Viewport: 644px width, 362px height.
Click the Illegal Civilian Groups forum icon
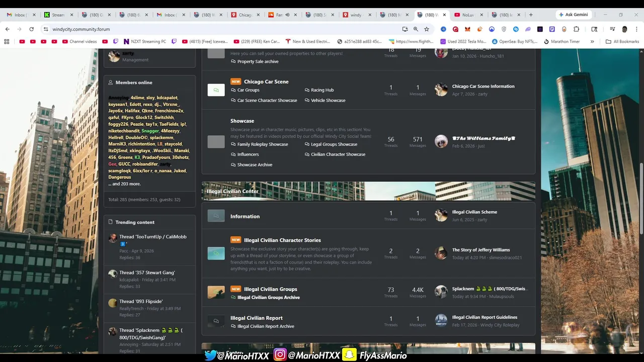[216, 292]
